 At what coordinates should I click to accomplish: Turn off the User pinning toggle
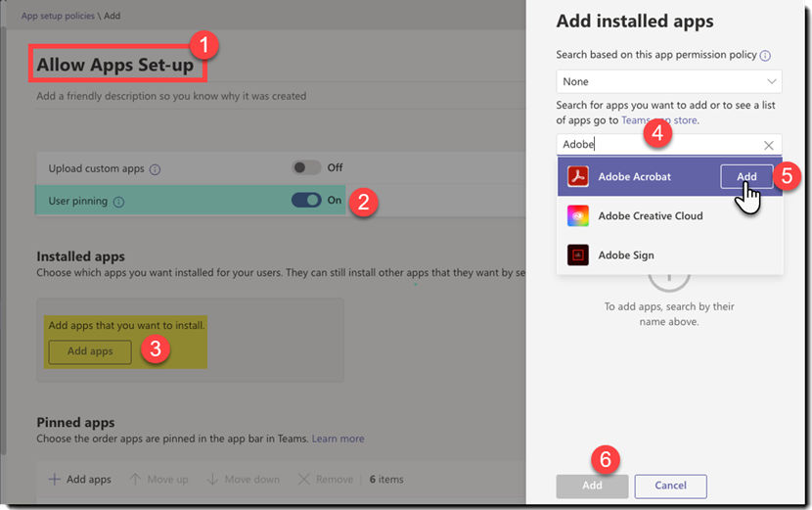[306, 200]
